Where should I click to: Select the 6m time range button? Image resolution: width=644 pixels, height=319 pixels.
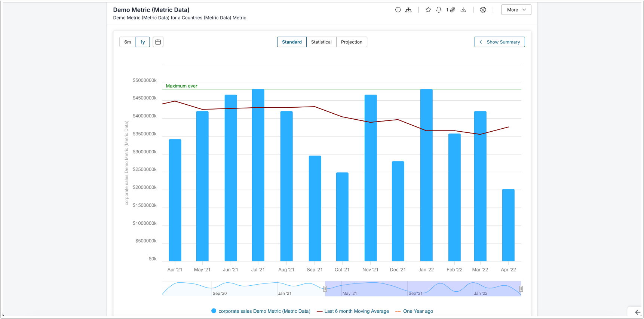coord(128,42)
